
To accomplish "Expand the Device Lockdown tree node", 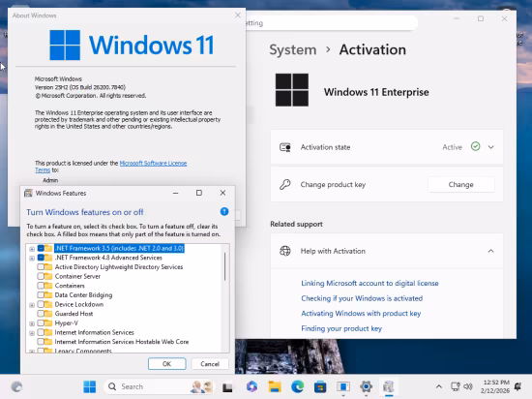I will [x=32, y=305].
